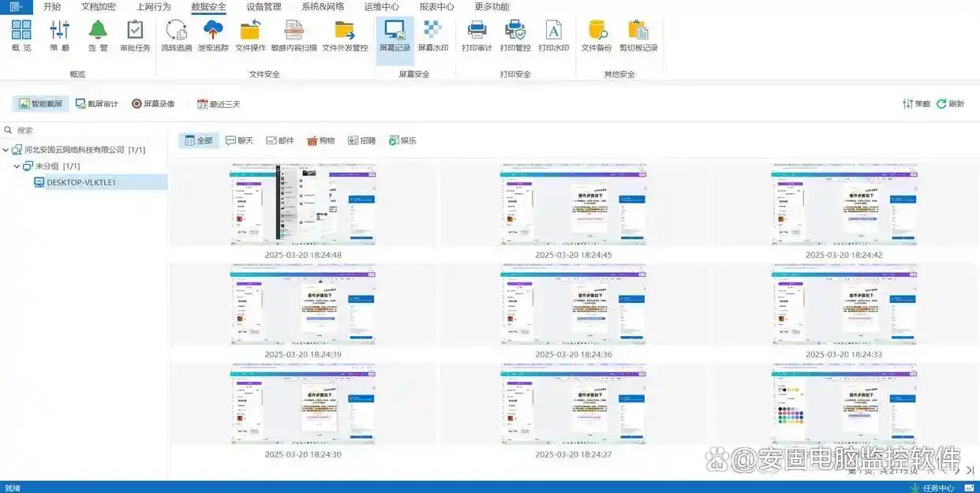Click the message icon in status bar
Image resolution: width=980 pixels, height=493 pixels.
971,487
